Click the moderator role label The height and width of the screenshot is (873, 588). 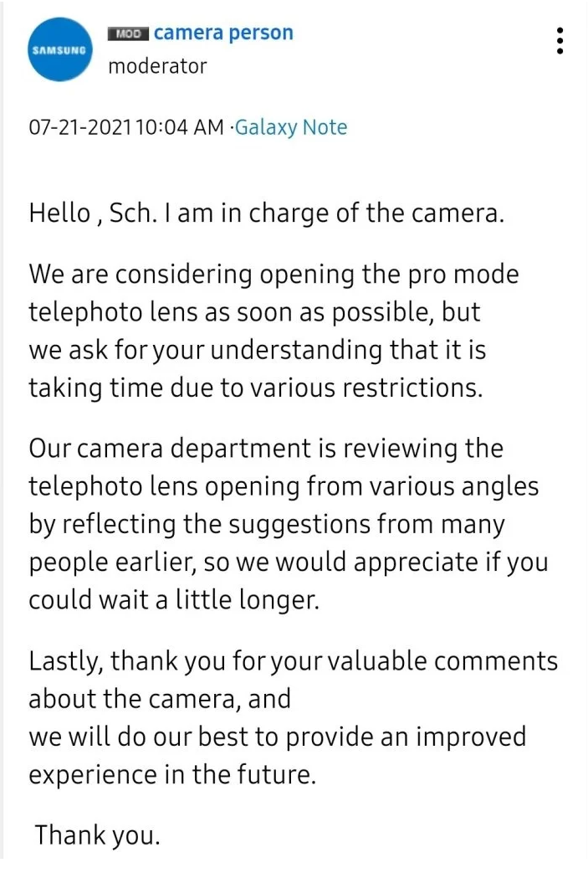157,66
